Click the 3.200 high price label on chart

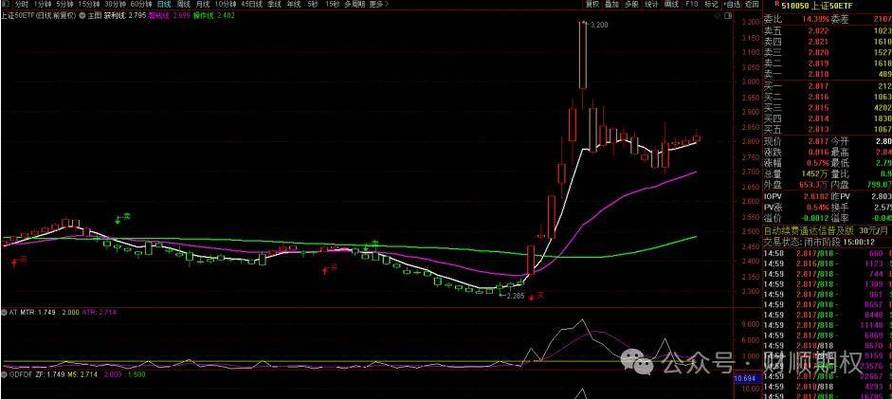(x=600, y=25)
